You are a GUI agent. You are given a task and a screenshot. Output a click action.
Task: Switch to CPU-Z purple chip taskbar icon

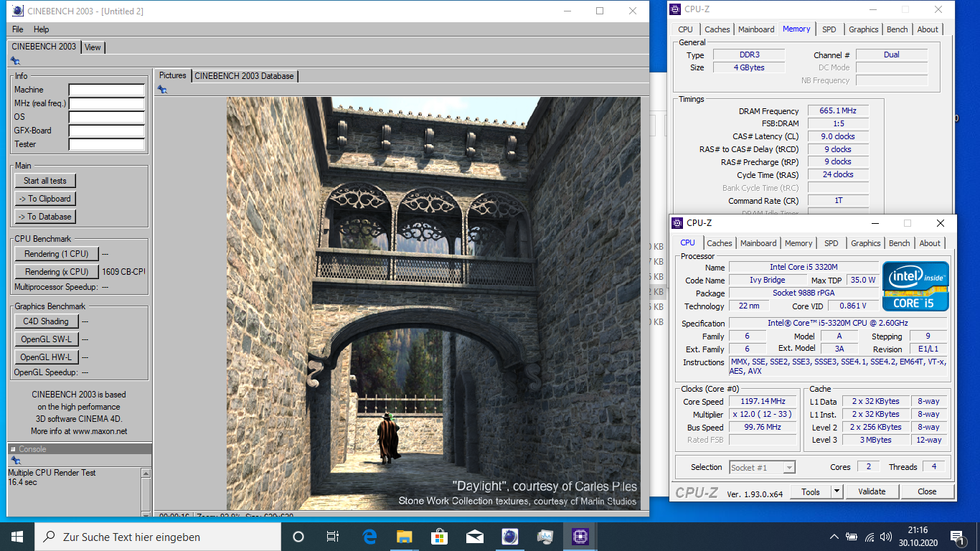[580, 536]
